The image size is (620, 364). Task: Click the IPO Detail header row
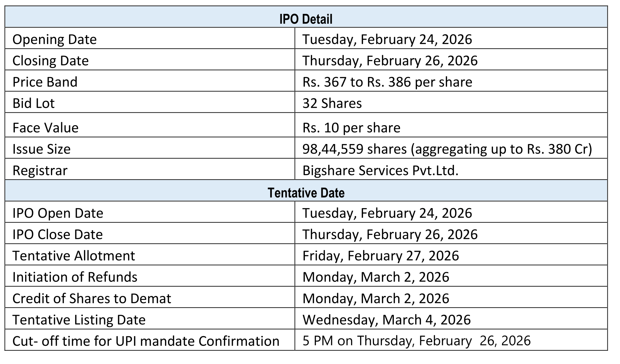pyautogui.click(x=306, y=19)
